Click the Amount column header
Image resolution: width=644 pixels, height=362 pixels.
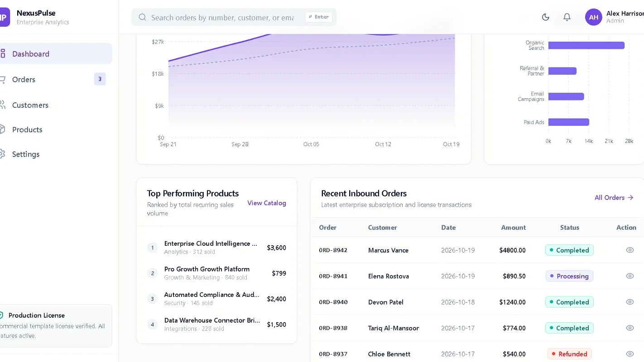(513, 228)
